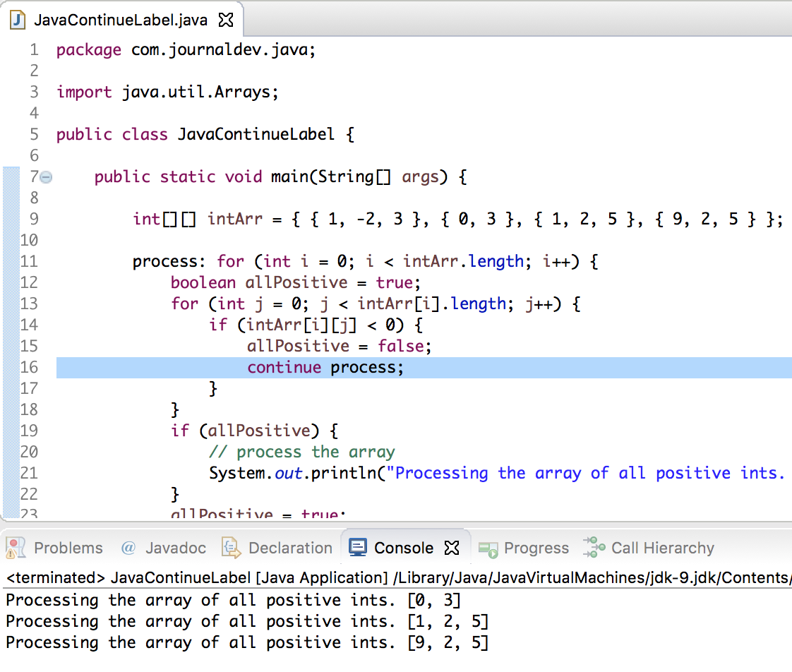Screen dimensions: 792x672
Task: Click the highlighted continue process statement
Action: click(325, 367)
